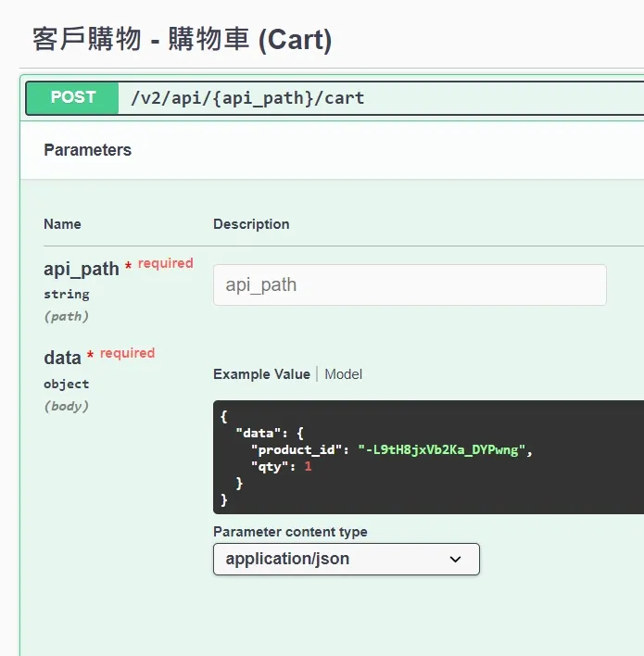Screen dimensions: 644x656
Task: Focus the api_path text input field
Action: click(410, 285)
